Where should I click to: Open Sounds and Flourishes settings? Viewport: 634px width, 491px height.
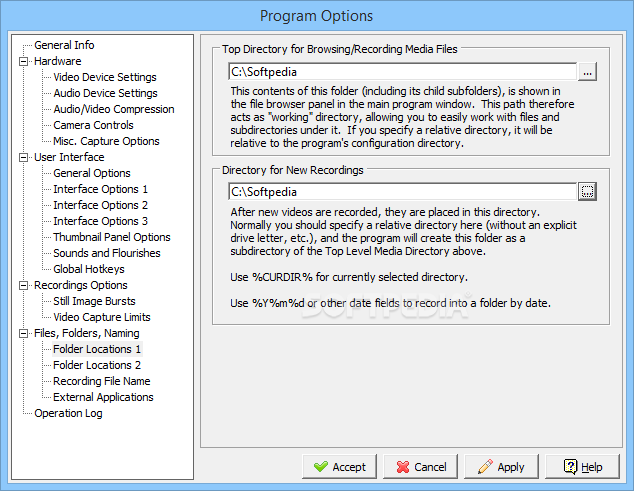click(x=107, y=253)
